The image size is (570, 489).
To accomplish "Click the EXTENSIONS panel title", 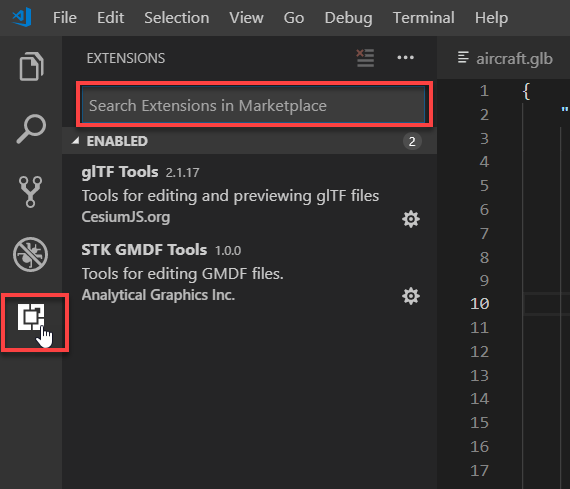I will coord(126,58).
